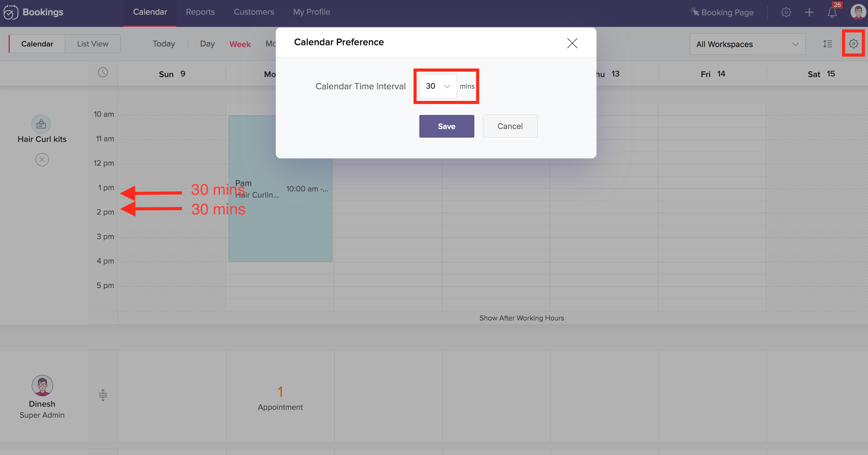Save the calendar preference

pos(446,126)
